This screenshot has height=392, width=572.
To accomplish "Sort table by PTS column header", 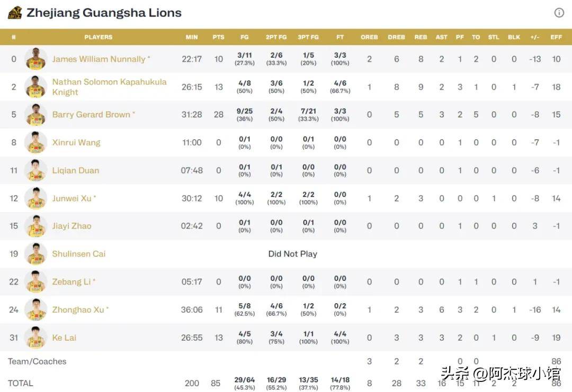I will [219, 37].
